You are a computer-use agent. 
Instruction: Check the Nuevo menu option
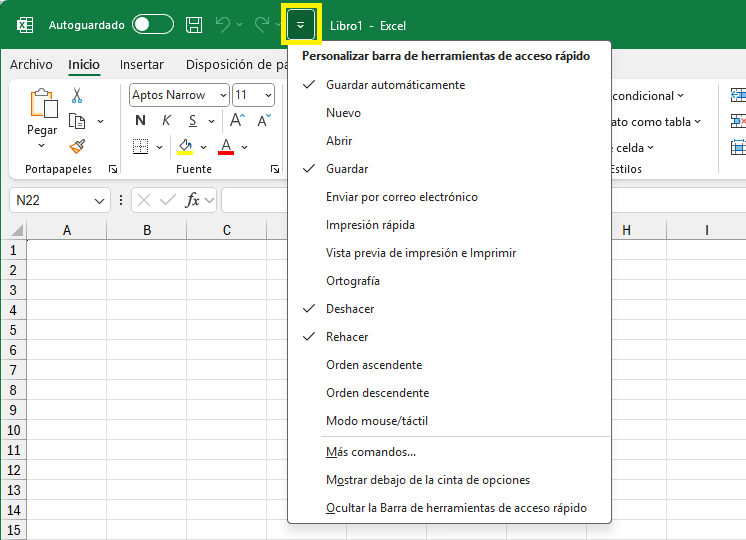click(x=449, y=113)
